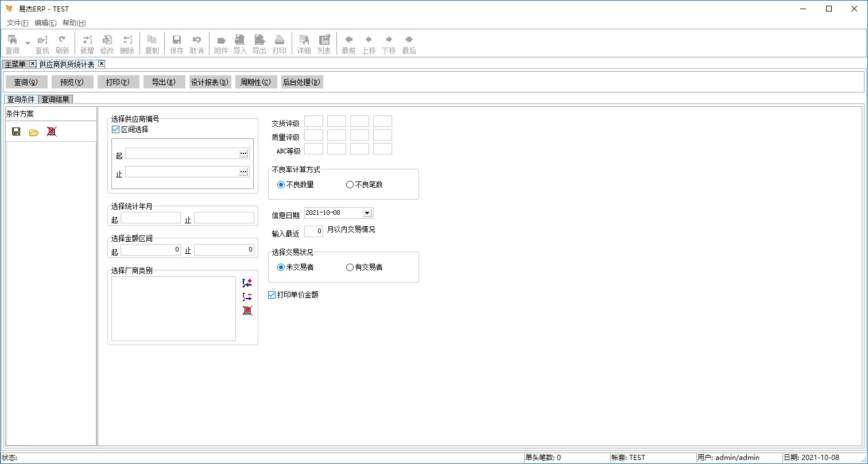The image size is (868, 464).
Task: Switch to the 查询结果 tab
Action: tap(56, 99)
